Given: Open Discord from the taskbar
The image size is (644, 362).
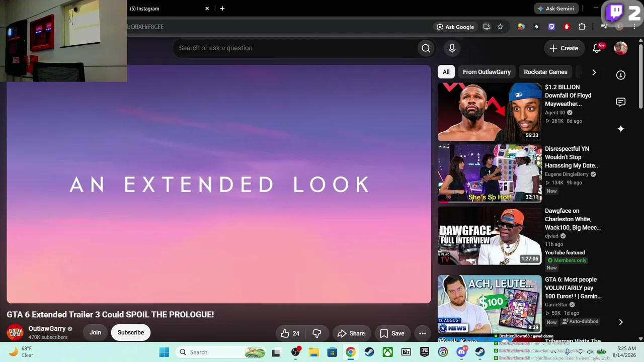Looking at the screenshot, I should (x=461, y=352).
